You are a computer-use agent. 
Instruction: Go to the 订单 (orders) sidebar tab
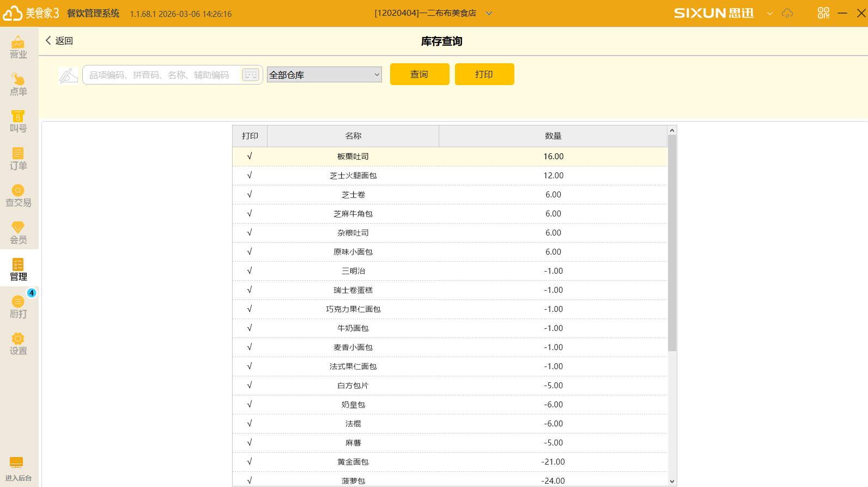(x=18, y=159)
